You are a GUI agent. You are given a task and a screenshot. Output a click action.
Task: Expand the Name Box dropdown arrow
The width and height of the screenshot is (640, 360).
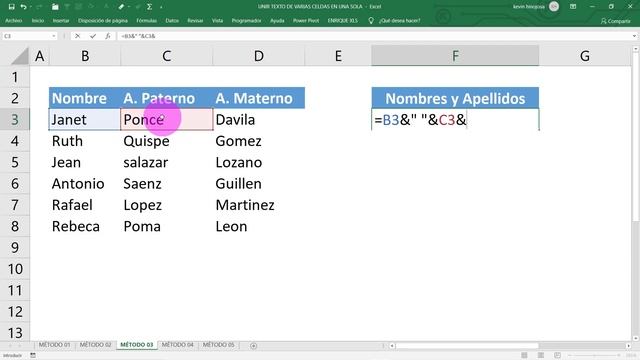coord(53,36)
